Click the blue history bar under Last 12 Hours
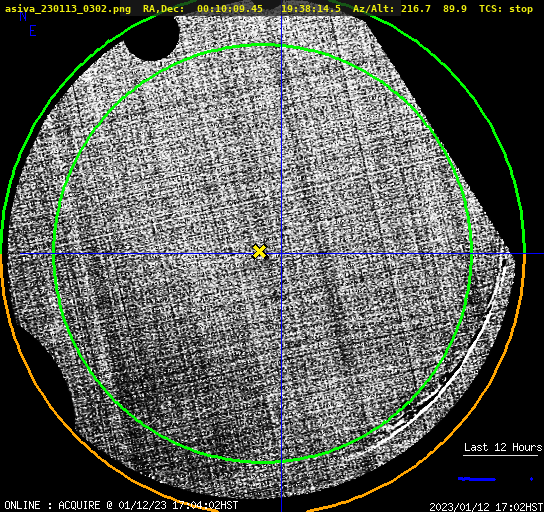 [x=477, y=479]
